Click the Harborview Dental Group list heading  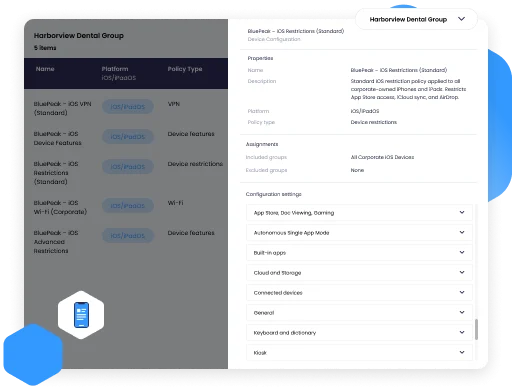pos(79,35)
